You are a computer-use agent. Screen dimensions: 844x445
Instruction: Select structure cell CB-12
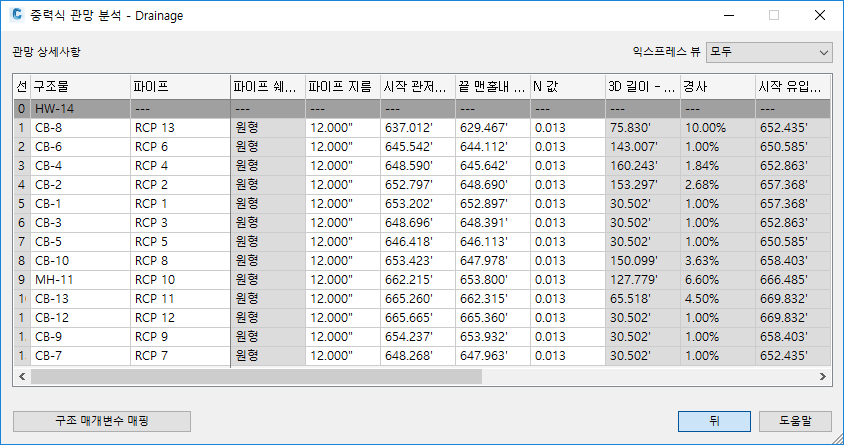80,317
